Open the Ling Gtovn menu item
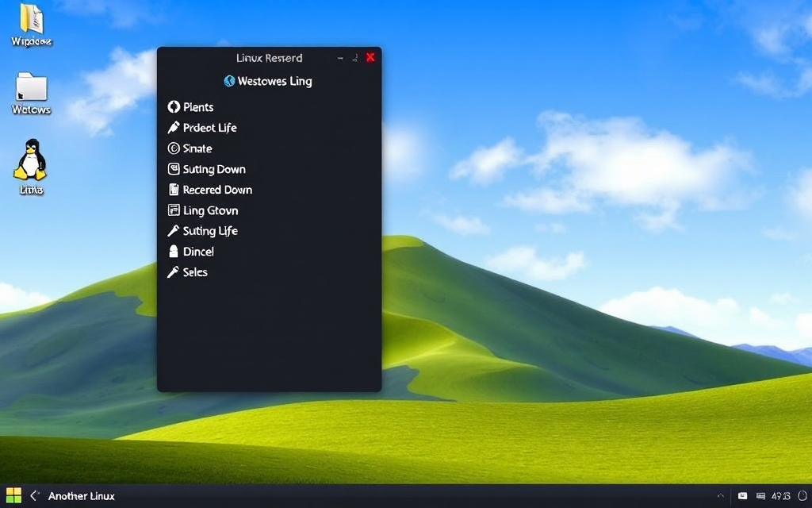 [x=203, y=210]
